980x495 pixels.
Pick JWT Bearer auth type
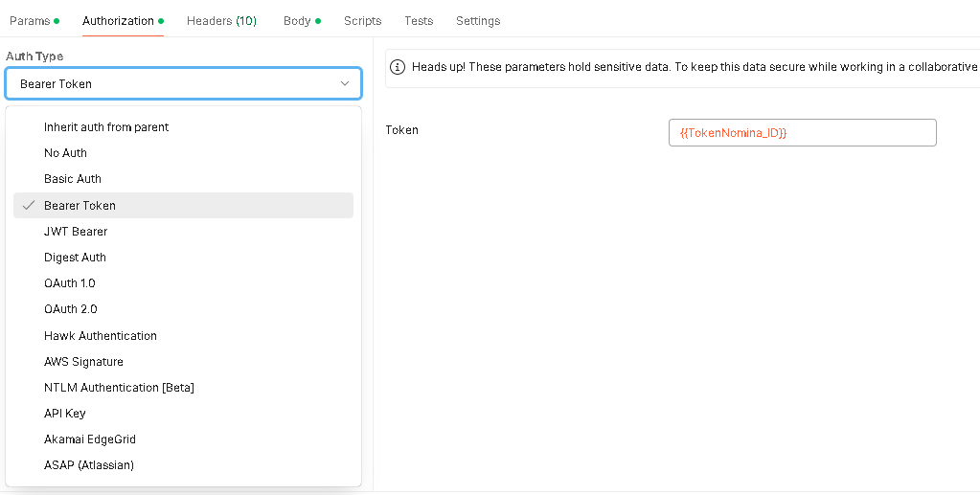183,232
